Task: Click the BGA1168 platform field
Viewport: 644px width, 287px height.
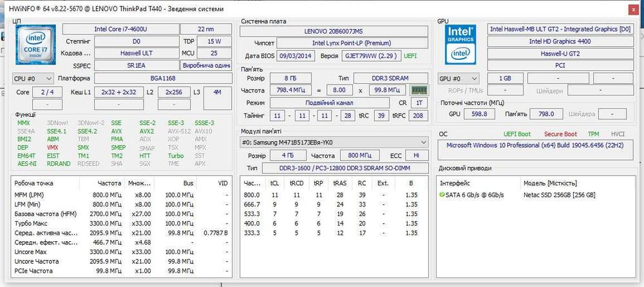Action: pyautogui.click(x=163, y=79)
